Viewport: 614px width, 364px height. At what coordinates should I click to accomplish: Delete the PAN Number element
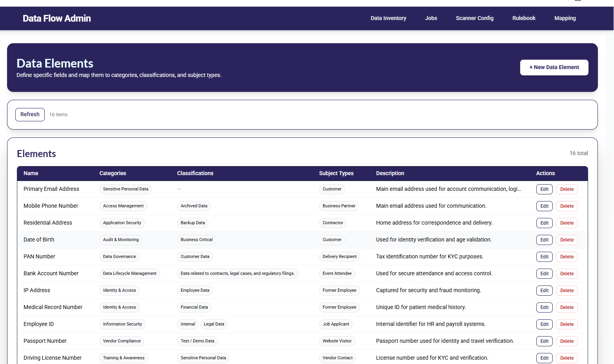[566, 257]
